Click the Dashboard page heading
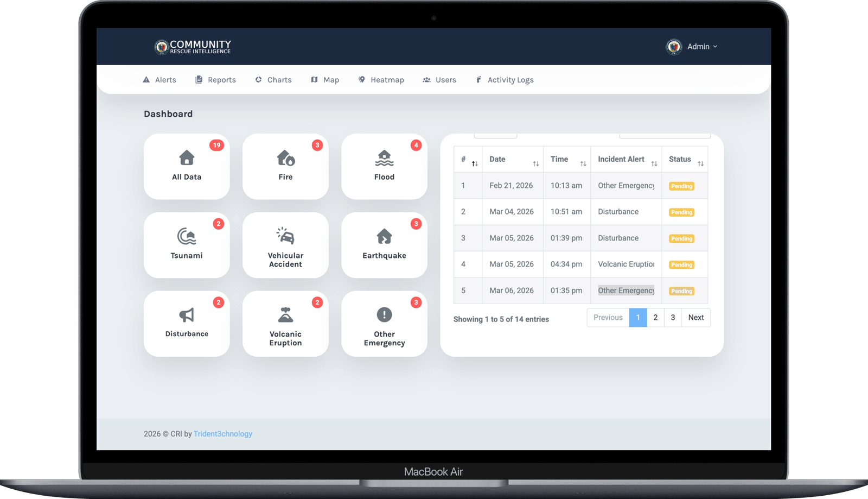The height and width of the screenshot is (499, 868). pyautogui.click(x=168, y=114)
